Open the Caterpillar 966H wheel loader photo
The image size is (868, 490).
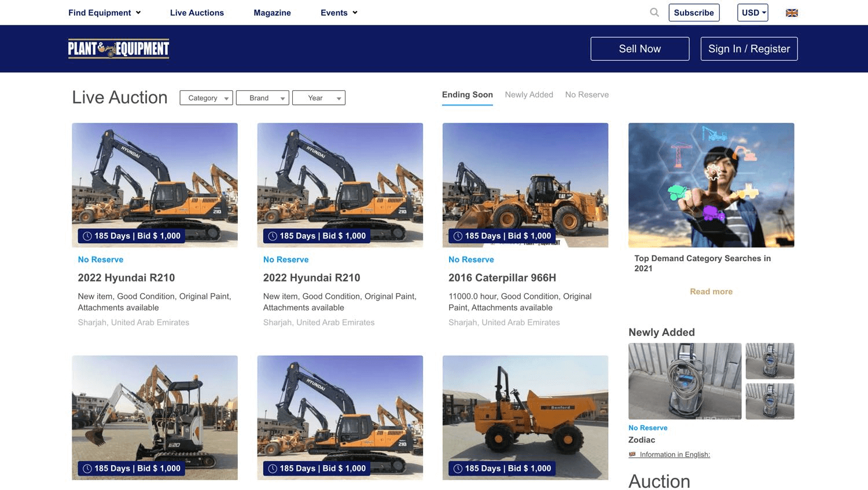525,185
